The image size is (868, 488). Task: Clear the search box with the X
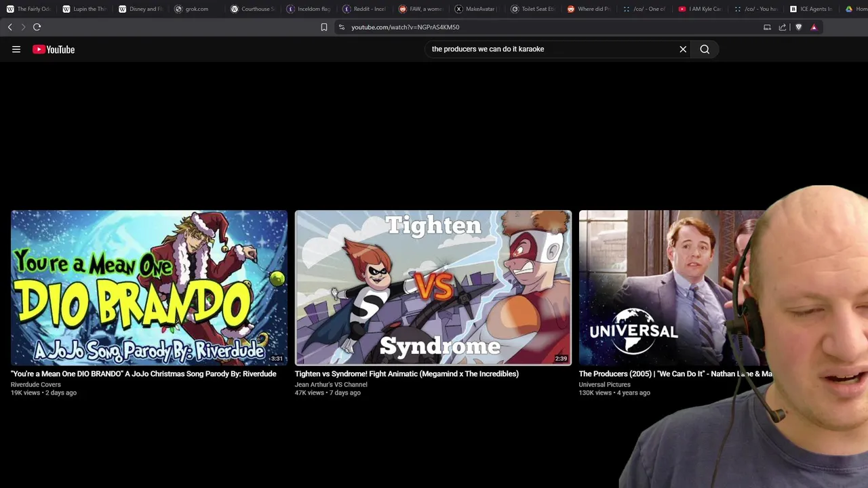point(683,49)
